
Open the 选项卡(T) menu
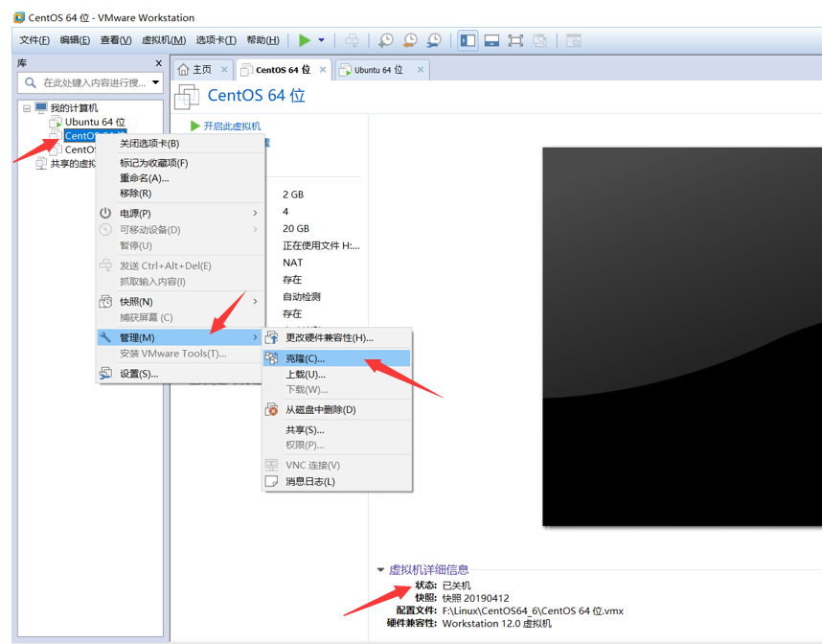point(216,40)
